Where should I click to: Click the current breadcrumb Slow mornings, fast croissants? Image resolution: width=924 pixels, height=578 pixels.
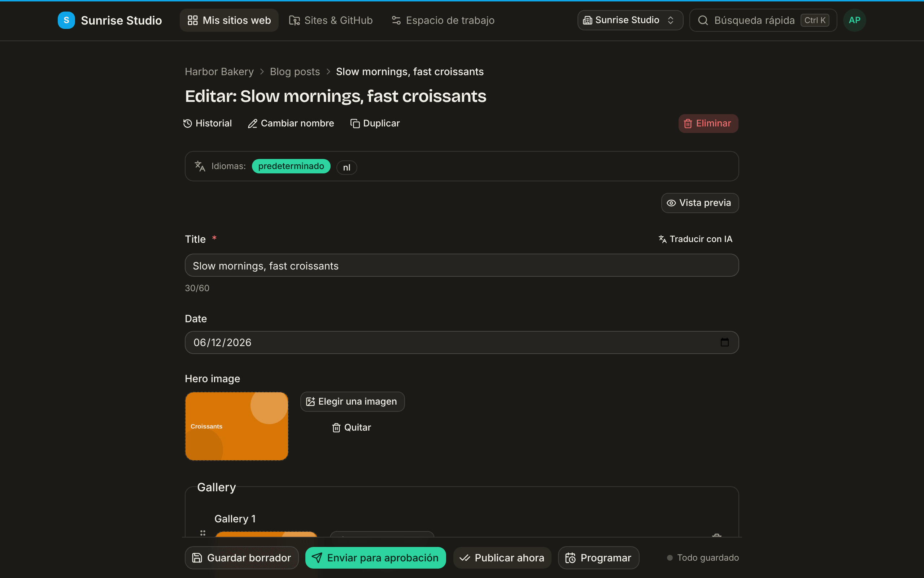tap(410, 72)
